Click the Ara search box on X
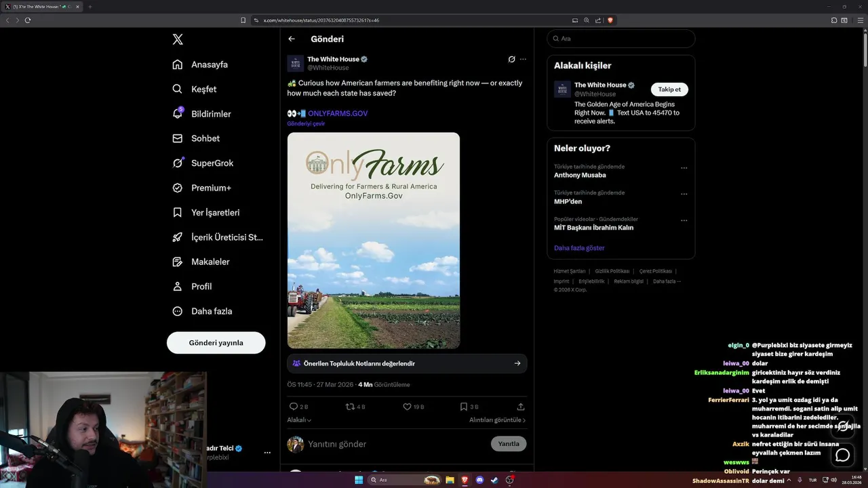The width and height of the screenshot is (868, 488). pos(621,39)
